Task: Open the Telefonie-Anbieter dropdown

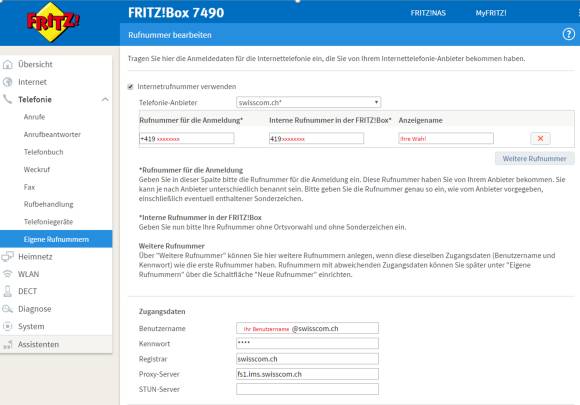Action: click(308, 102)
